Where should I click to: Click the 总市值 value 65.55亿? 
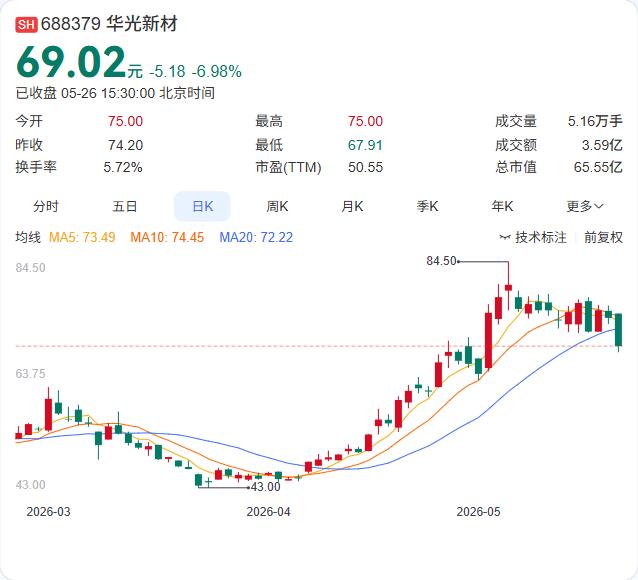[x=598, y=167]
